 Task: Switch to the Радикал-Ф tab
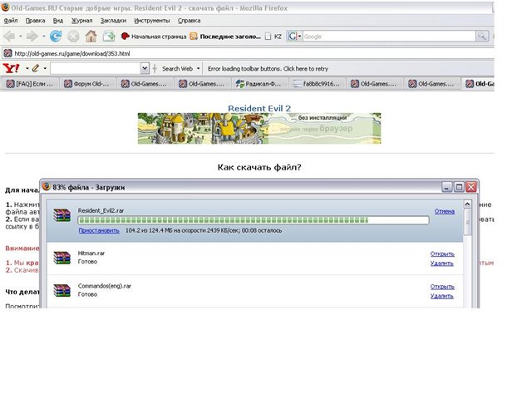(x=259, y=84)
